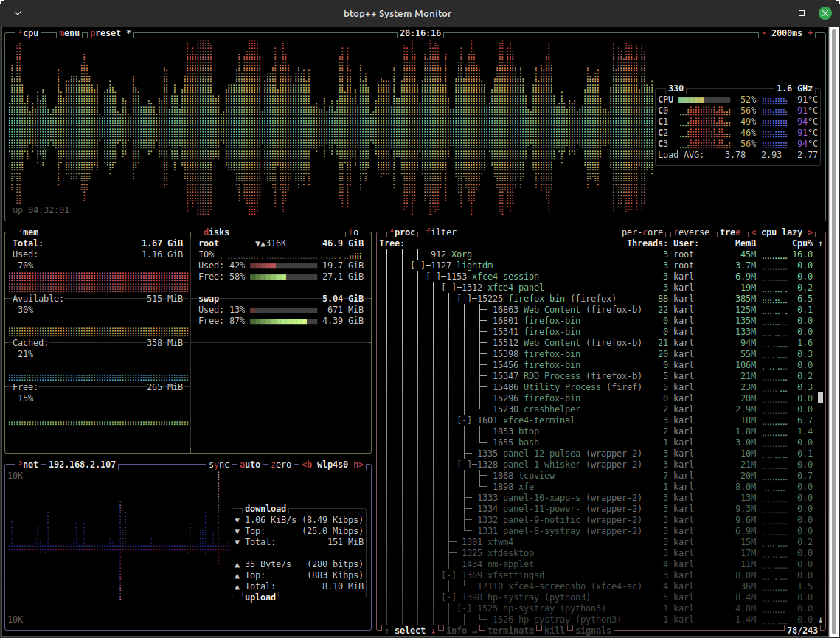This screenshot has height=638, width=840.
Task: Collapse the 1601 xfce4-terminal tree node
Action: click(x=465, y=420)
